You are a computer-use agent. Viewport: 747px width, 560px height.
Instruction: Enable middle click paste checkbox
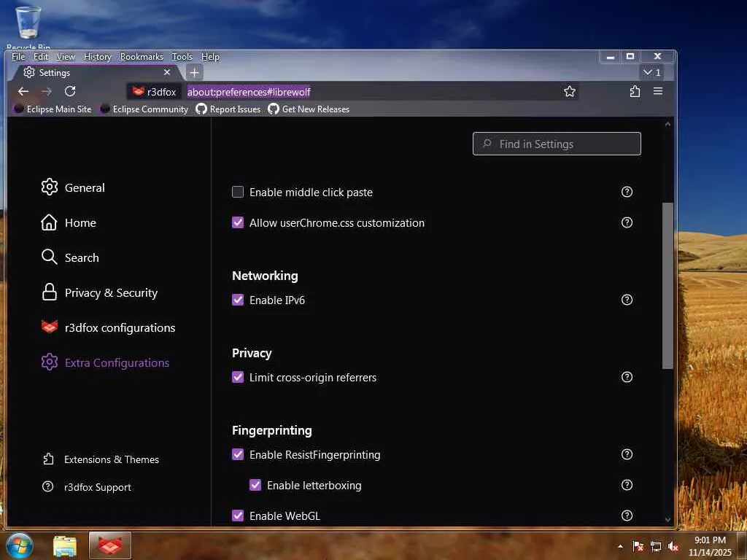click(x=238, y=192)
